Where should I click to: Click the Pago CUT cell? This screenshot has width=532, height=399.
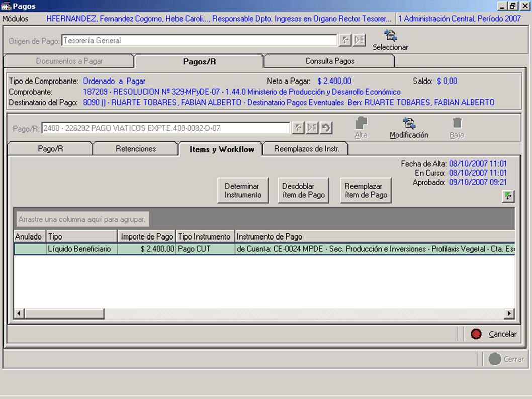click(x=205, y=249)
